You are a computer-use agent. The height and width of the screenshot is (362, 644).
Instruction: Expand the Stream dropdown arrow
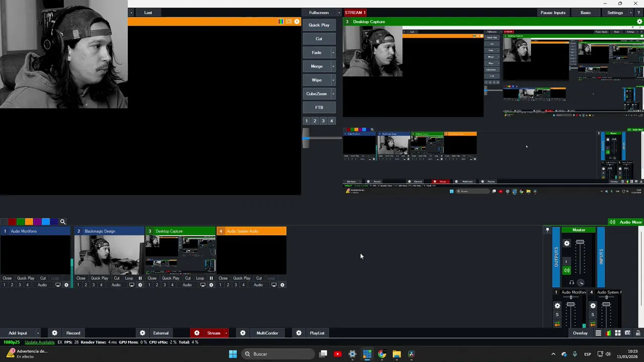pos(226,333)
